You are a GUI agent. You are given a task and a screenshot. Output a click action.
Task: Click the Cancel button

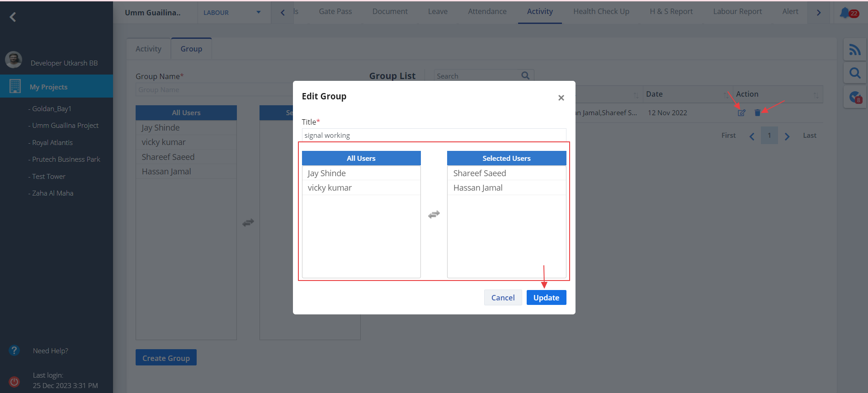pos(503,298)
